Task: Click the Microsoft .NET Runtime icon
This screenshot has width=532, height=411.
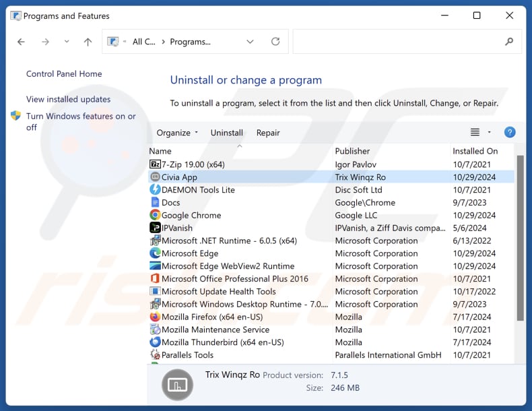Action: (155, 241)
